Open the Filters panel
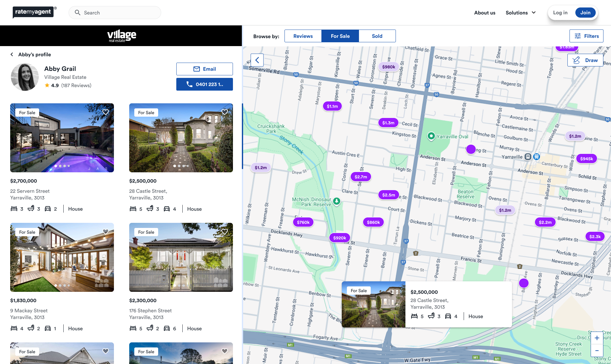The width and height of the screenshot is (611, 364). tap(586, 36)
